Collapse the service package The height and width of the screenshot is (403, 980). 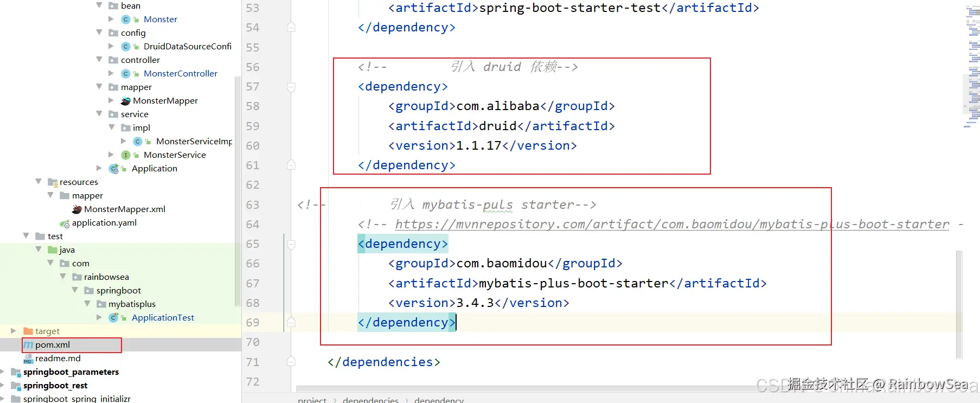click(99, 114)
